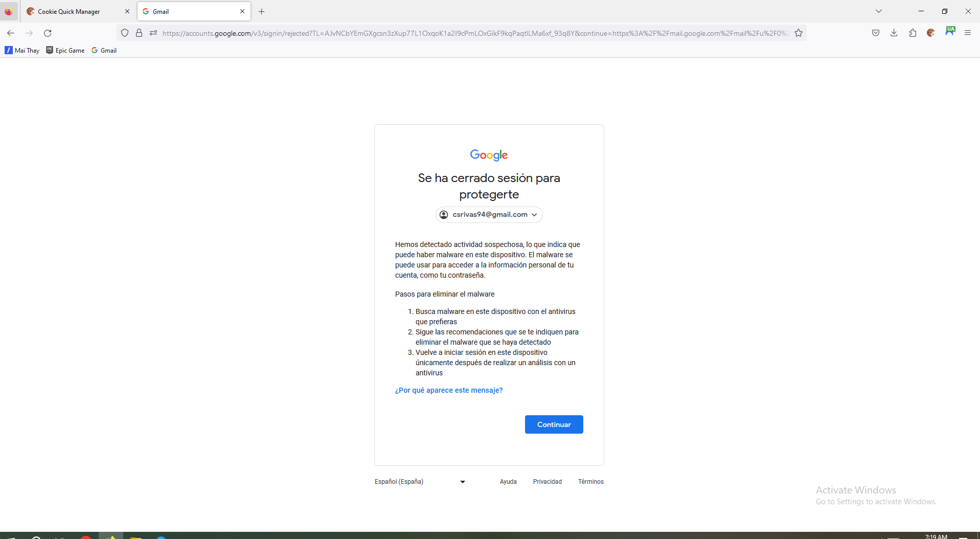This screenshot has height=539, width=980.
Task: Open the Mai Thay bookmark
Action: click(22, 50)
